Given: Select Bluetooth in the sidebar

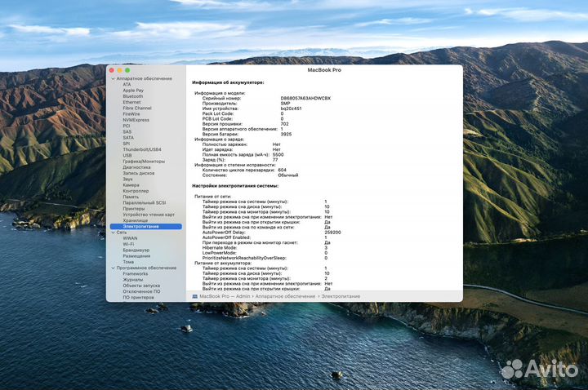Looking at the screenshot, I should pos(133,96).
